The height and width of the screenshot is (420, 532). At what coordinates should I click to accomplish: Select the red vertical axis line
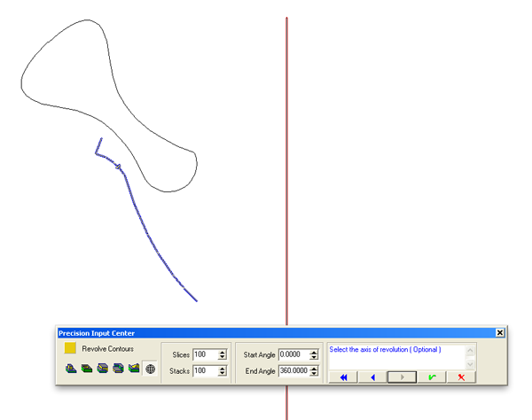click(286, 169)
